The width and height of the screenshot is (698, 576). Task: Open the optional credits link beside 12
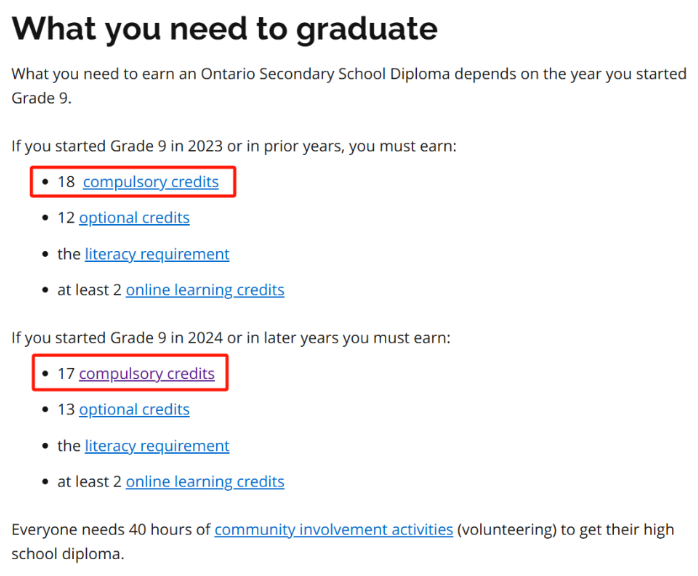134,218
